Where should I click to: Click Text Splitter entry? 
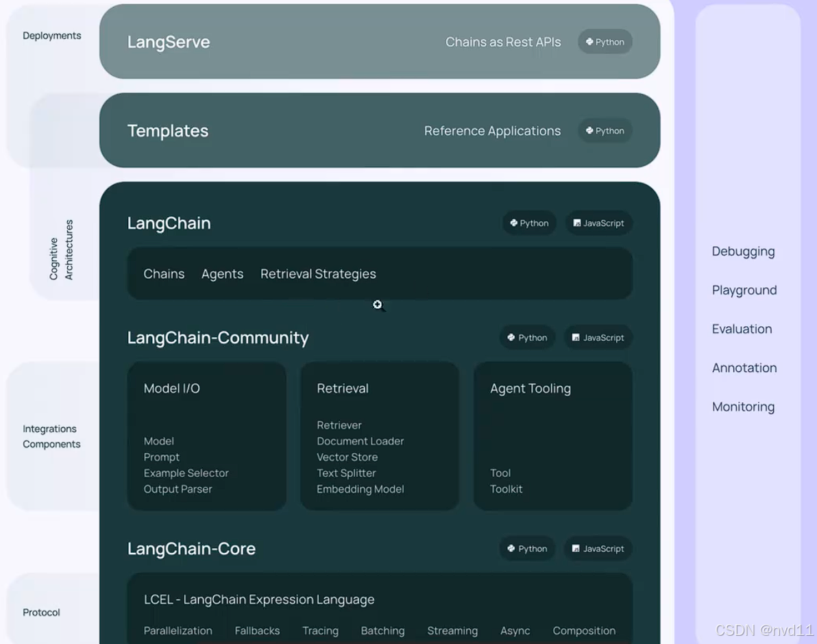point(347,473)
